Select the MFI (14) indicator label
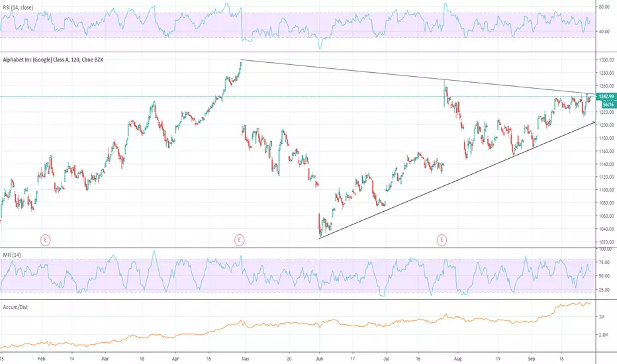617x364 pixels. (x=12, y=255)
